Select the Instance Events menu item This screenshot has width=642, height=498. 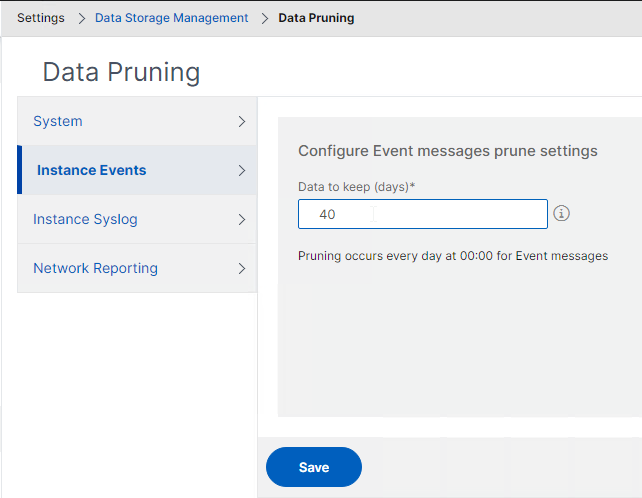[x=137, y=170]
